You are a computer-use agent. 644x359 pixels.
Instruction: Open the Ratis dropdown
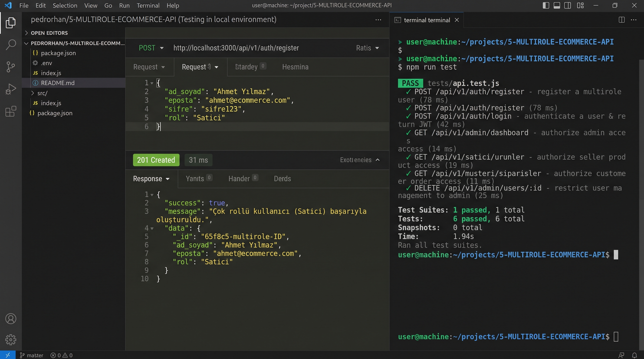[x=367, y=48]
